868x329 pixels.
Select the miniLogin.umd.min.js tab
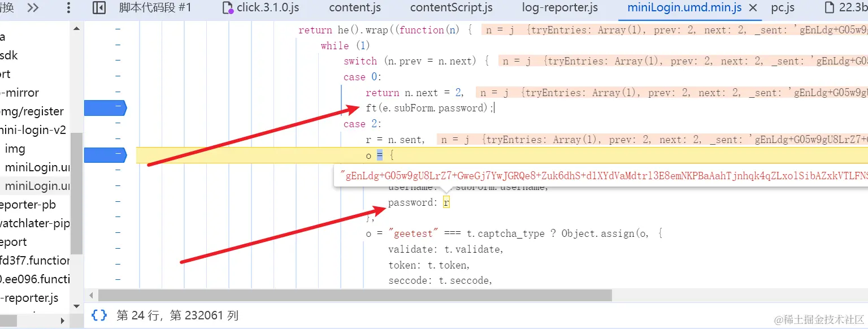[684, 8]
